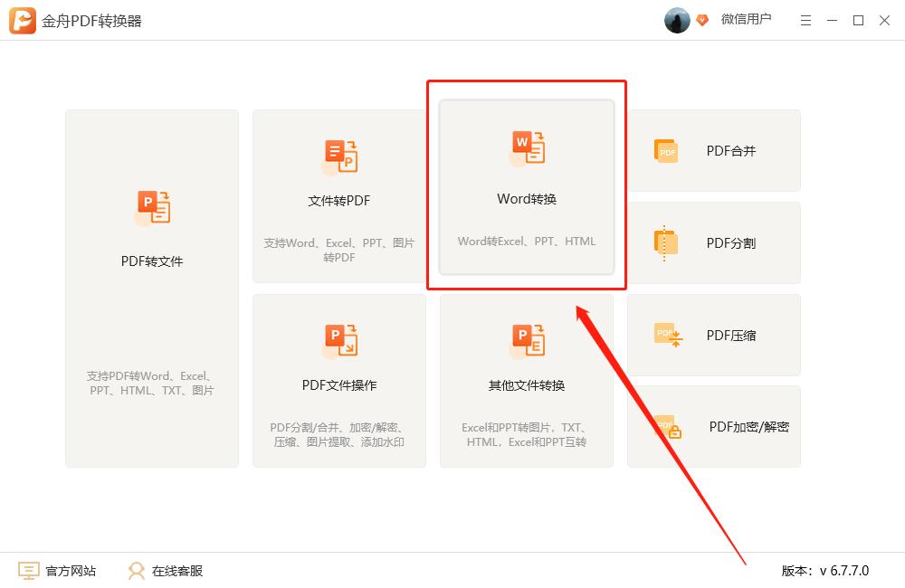Click the PDF加密/解密 lock icon
905x588 pixels.
click(x=668, y=427)
